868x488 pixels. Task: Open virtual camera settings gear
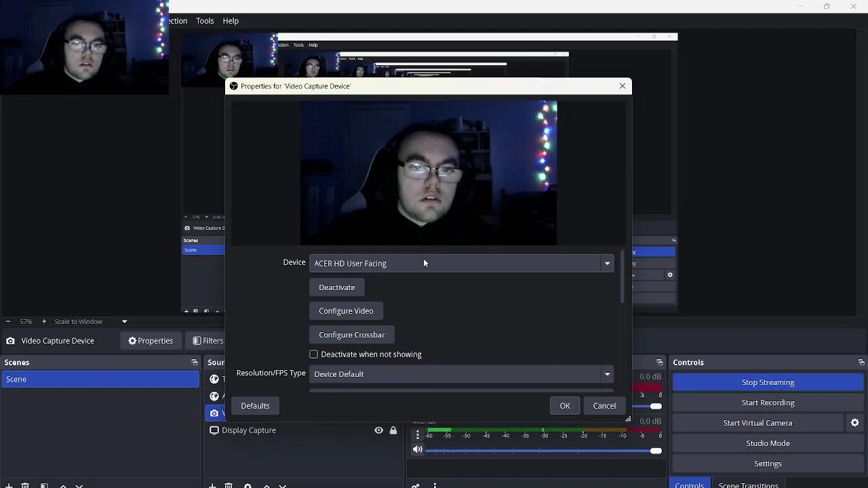[x=854, y=423]
